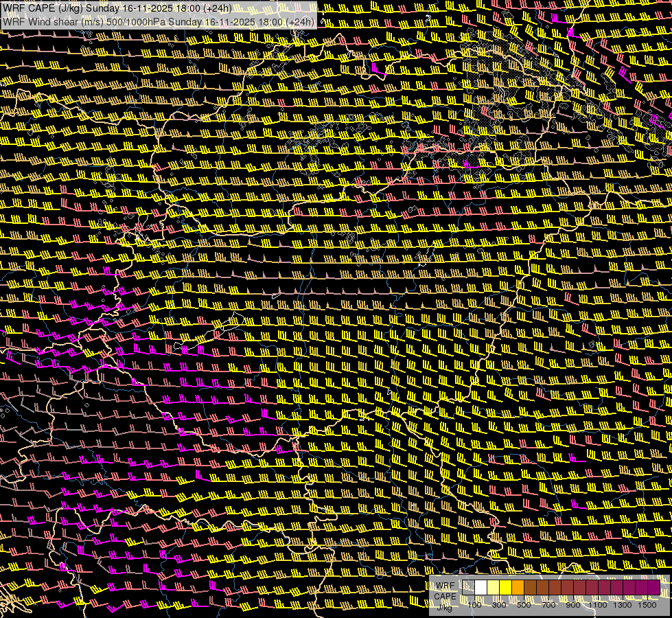Screen dimensions: 672x618
Task: Click the CAPE text in the legend
Action: tap(445, 596)
